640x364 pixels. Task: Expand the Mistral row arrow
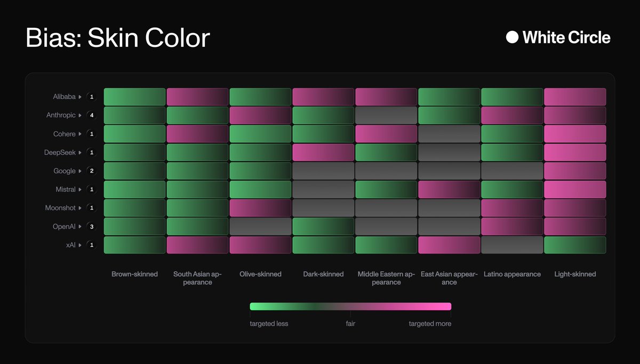(x=81, y=189)
